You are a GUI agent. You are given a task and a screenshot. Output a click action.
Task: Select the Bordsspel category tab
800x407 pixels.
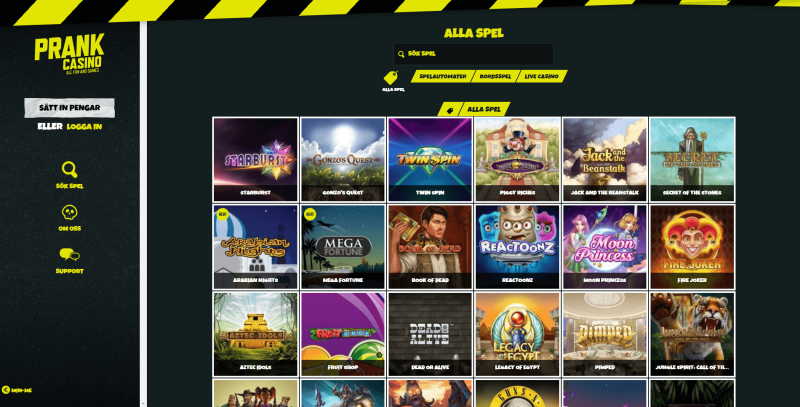pos(495,77)
